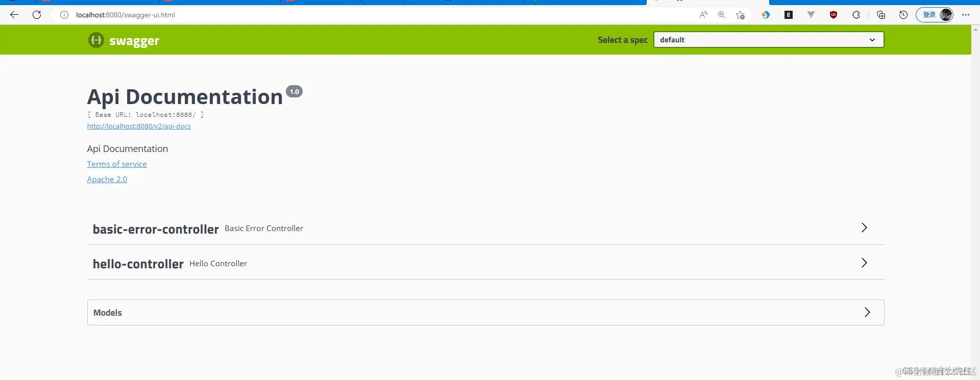Open the api-docs URL link

[x=139, y=126]
